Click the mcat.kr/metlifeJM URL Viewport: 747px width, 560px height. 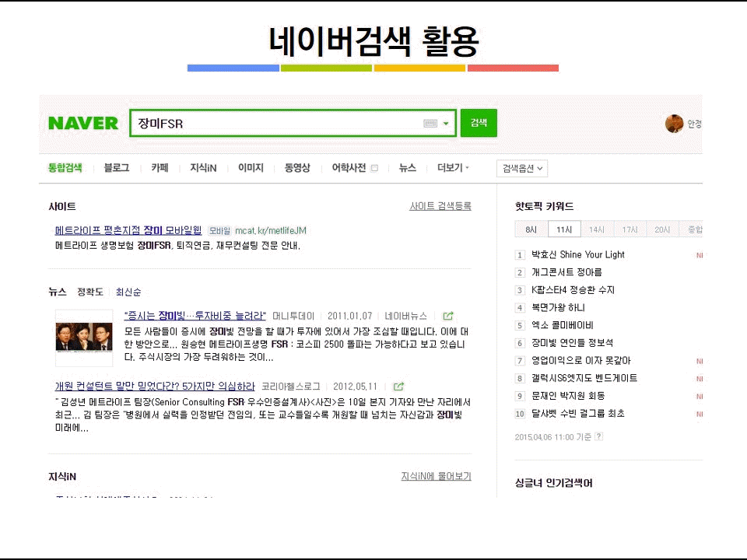[271, 231]
